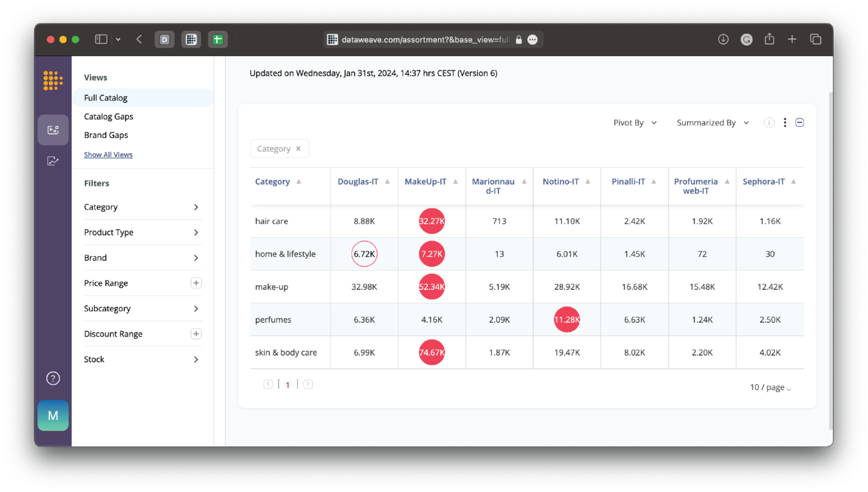Click the help question-mark icon
Viewport: 868px width, 492px height.
53,378
